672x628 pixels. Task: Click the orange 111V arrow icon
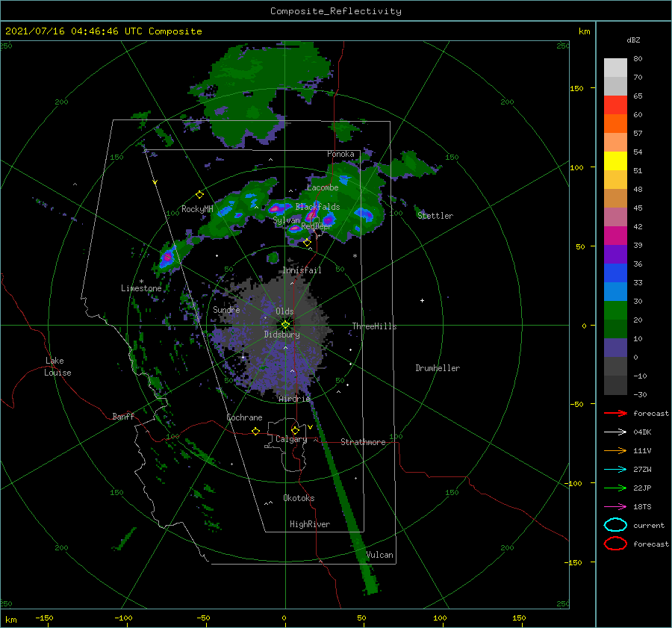(615, 450)
